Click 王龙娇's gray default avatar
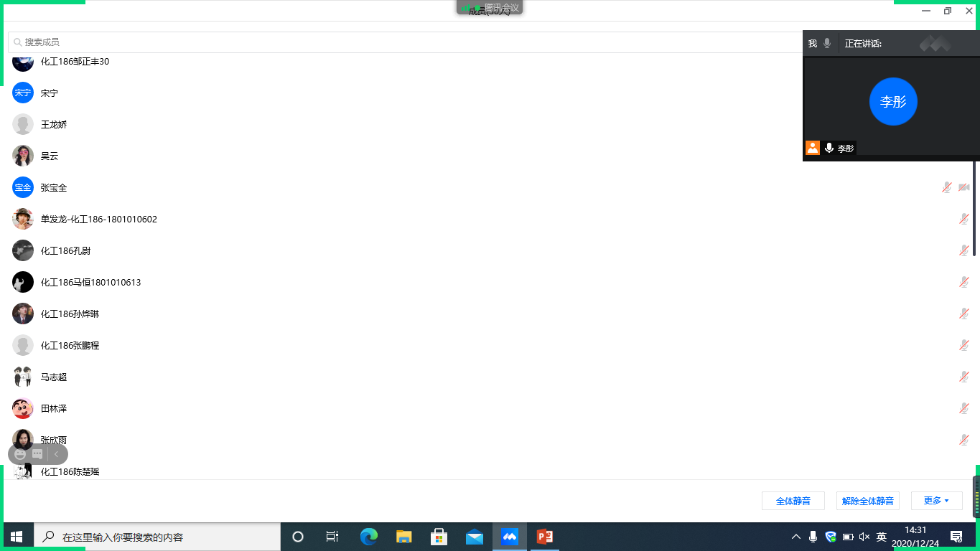The width and height of the screenshot is (980, 551). pyautogui.click(x=23, y=124)
